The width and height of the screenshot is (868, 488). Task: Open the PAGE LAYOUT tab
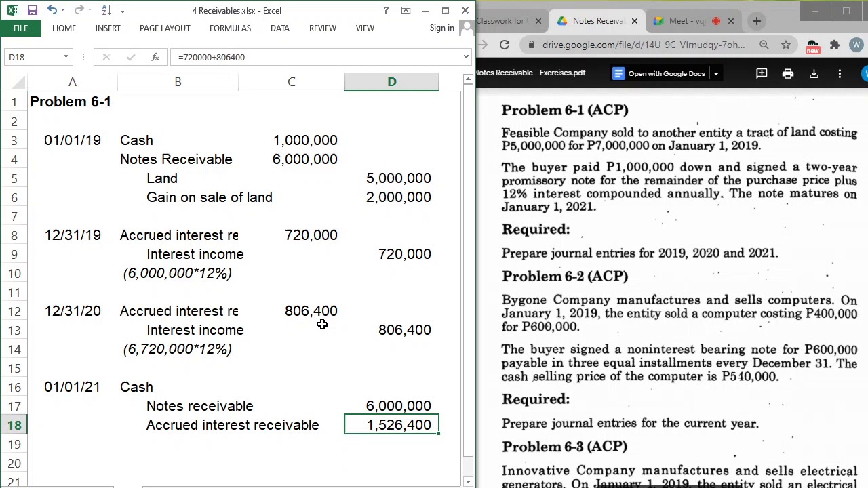[165, 28]
